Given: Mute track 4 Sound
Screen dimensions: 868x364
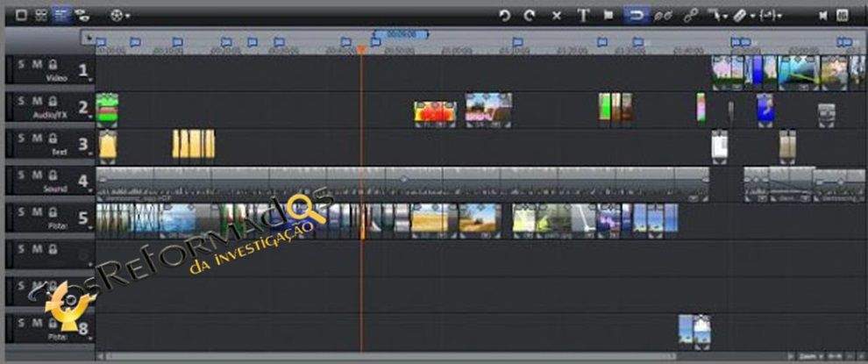Looking at the screenshot, I should pyautogui.click(x=37, y=175).
